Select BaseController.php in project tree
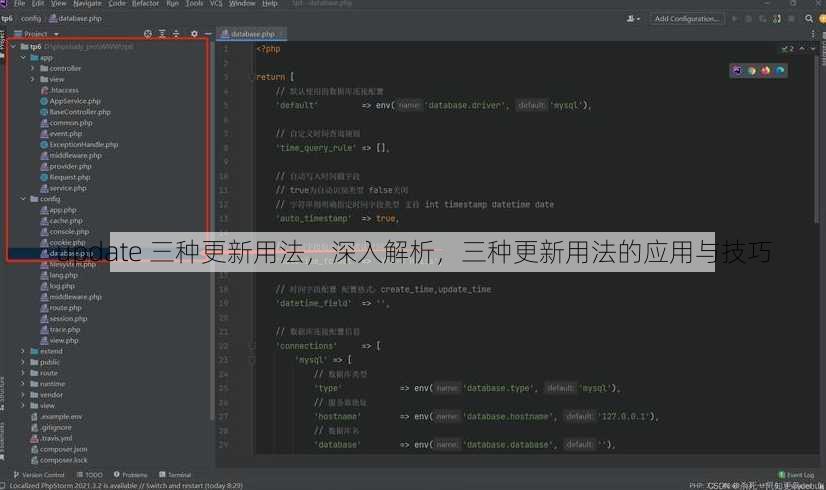 tap(75, 112)
